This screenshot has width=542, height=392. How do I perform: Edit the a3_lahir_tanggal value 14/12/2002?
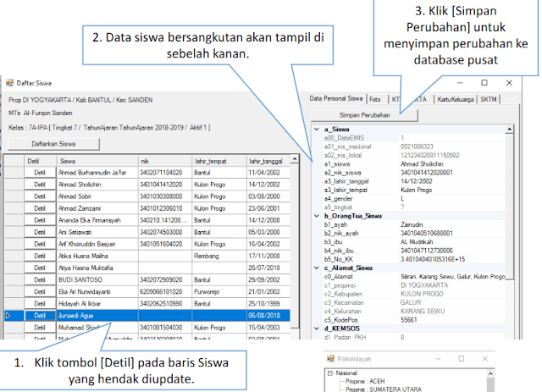(451, 181)
